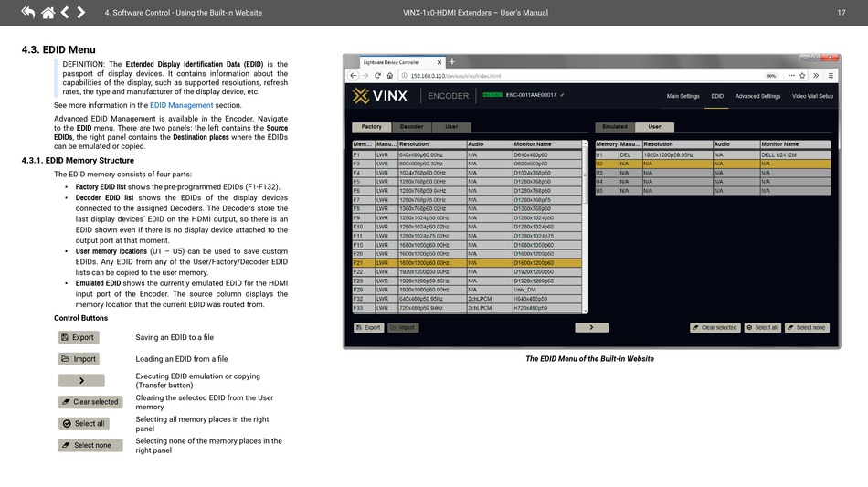The height and width of the screenshot is (487, 868).
Task: Click scrollbar up arrow of factory list
Action: 585,143
